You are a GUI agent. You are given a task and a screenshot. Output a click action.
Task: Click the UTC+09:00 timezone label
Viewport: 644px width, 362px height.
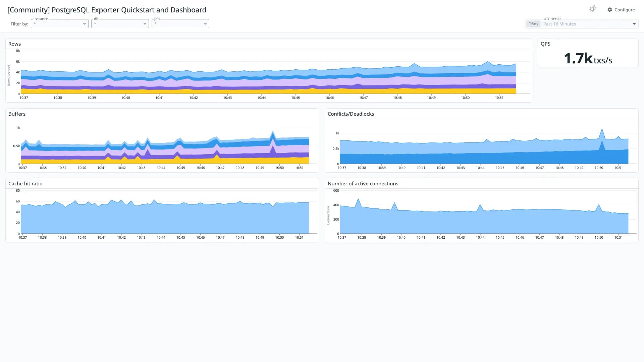(552, 19)
